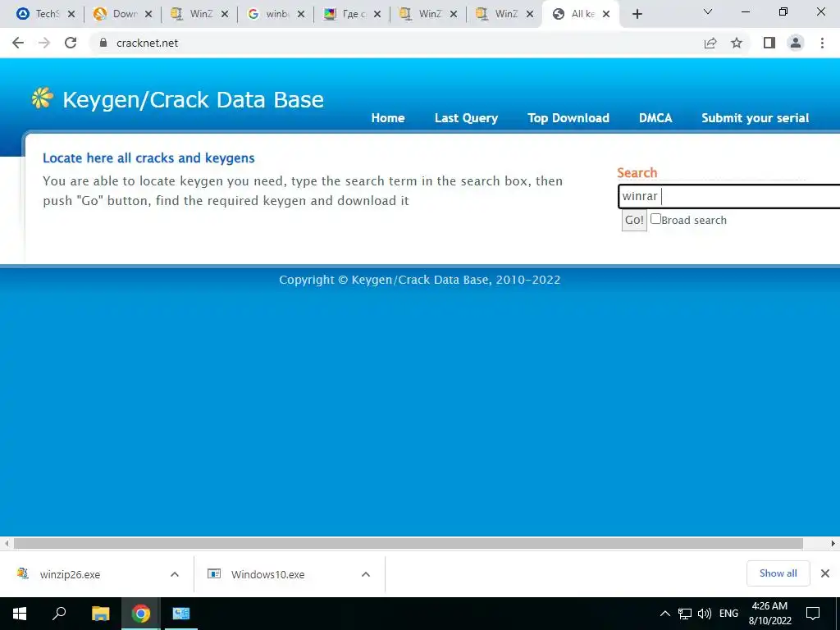Open the Top Download menu link
This screenshot has height=630, width=840.
[x=568, y=118]
